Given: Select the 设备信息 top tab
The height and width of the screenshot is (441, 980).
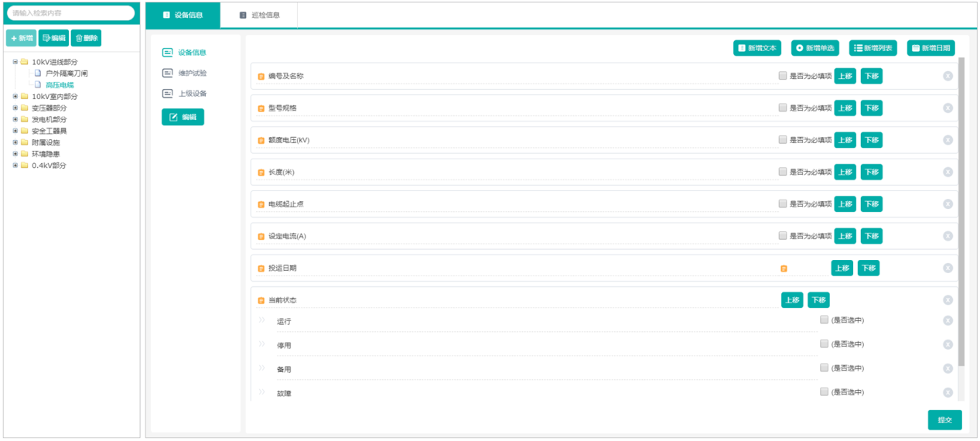Looking at the screenshot, I should (x=183, y=15).
